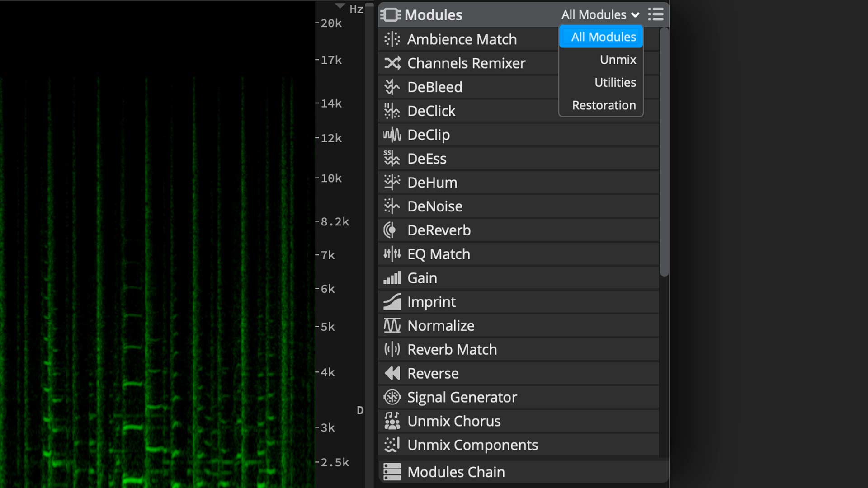Click the Reverse double-arrow icon
Image resolution: width=868 pixels, height=488 pixels.
click(392, 373)
